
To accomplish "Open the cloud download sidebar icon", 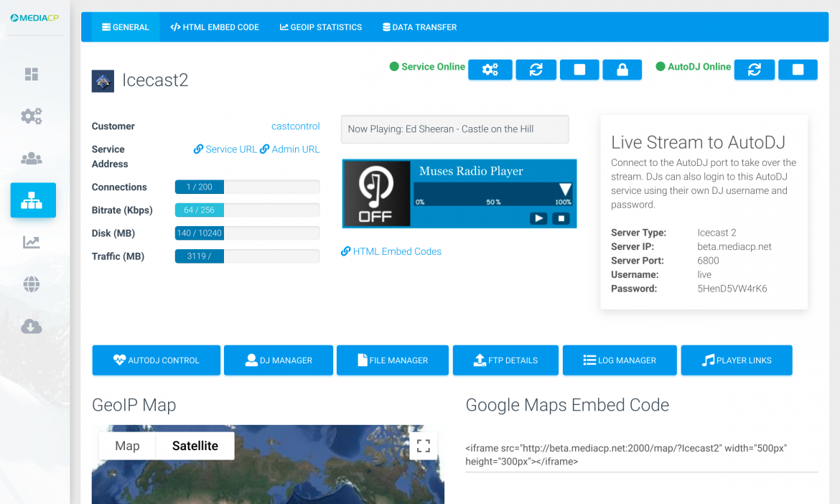I will click(32, 327).
